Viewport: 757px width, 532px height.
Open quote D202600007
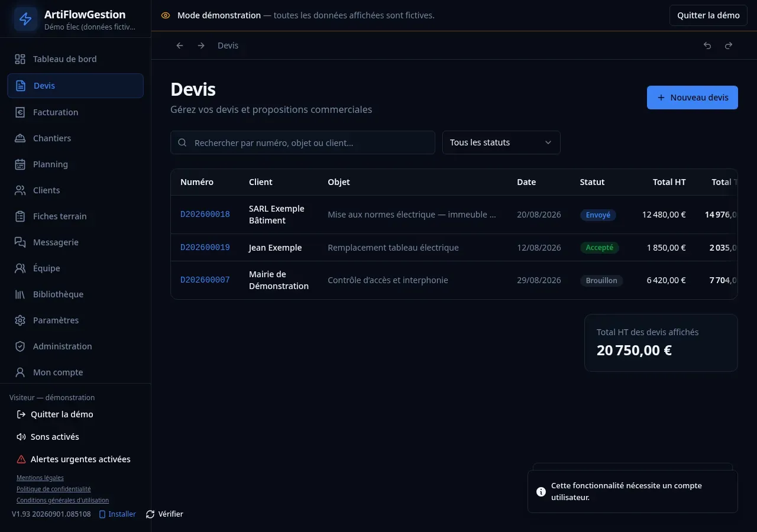205,280
